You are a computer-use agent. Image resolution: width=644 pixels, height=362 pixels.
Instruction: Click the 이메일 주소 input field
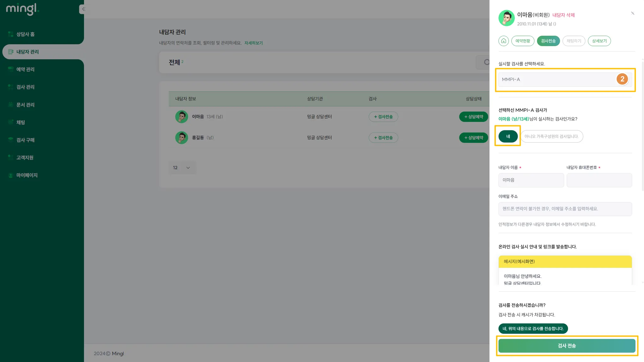click(x=565, y=209)
